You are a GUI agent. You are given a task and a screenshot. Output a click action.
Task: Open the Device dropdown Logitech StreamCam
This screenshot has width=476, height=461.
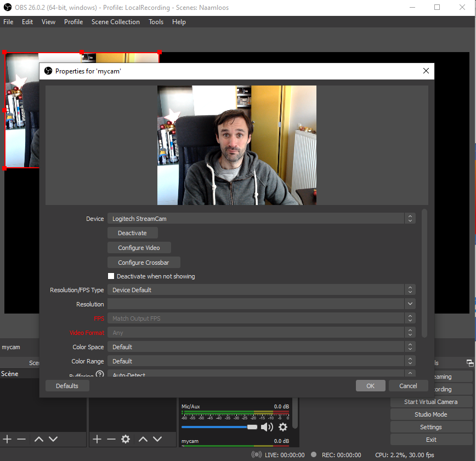tap(261, 219)
